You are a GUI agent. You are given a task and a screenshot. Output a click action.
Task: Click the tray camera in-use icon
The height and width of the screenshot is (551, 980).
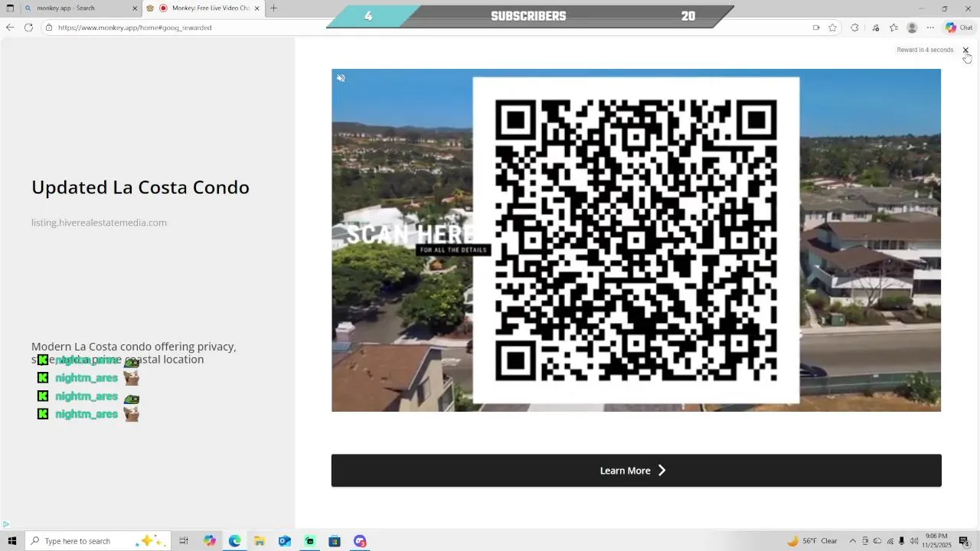pyautogui.click(x=865, y=541)
